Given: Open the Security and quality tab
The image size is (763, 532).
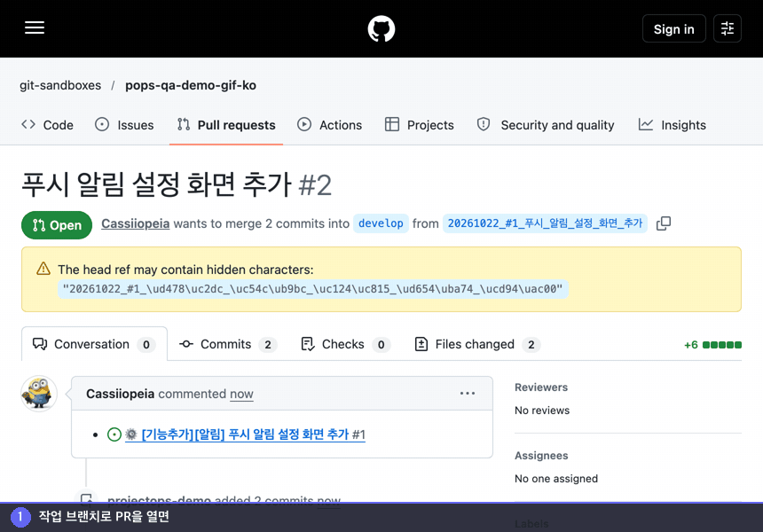Looking at the screenshot, I should pyautogui.click(x=546, y=125).
